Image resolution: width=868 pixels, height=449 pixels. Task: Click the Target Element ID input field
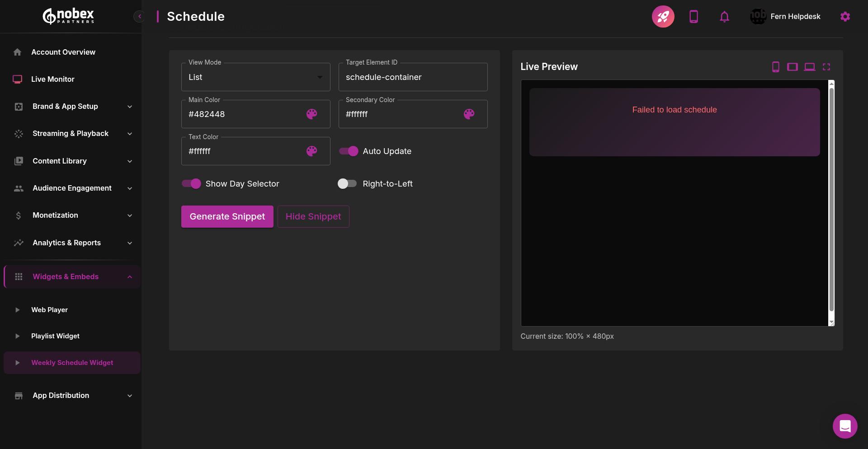tap(412, 77)
